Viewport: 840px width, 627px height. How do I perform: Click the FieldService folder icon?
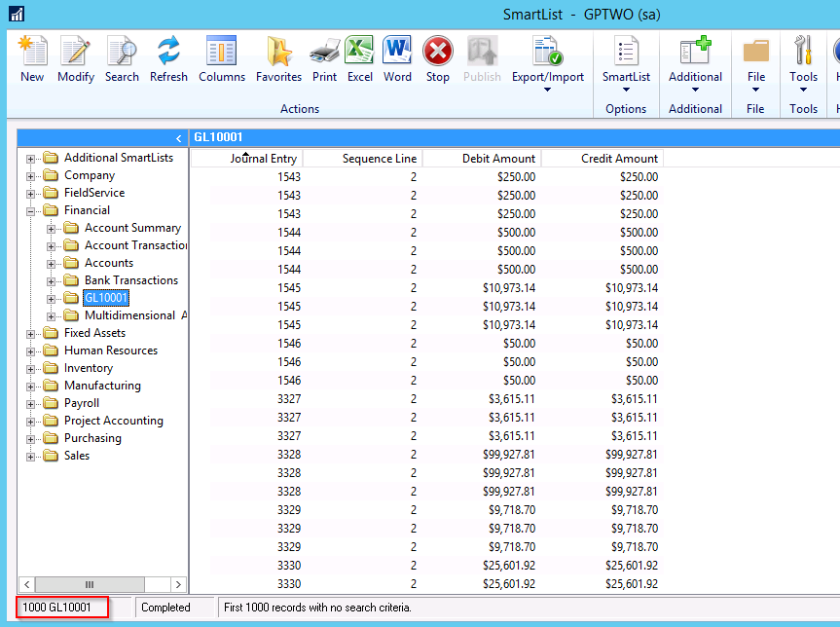coord(51,193)
